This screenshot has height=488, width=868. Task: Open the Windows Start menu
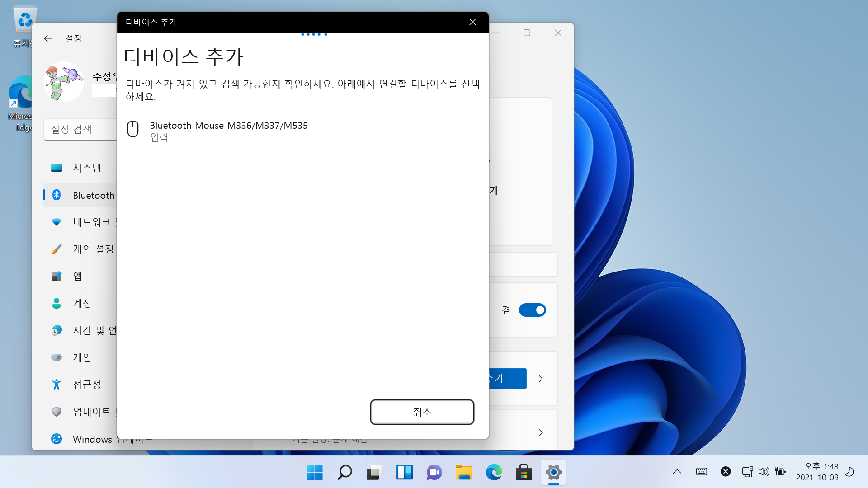[315, 472]
